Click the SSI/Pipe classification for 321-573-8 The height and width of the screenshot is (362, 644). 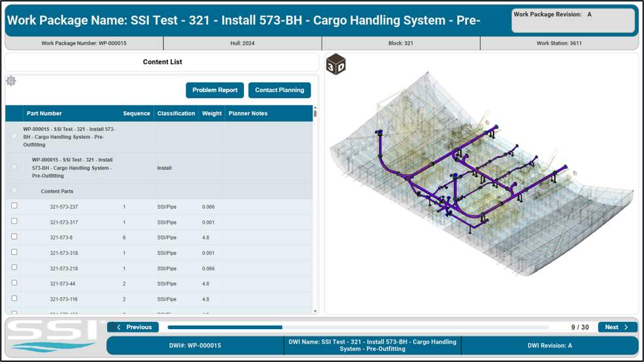point(166,238)
